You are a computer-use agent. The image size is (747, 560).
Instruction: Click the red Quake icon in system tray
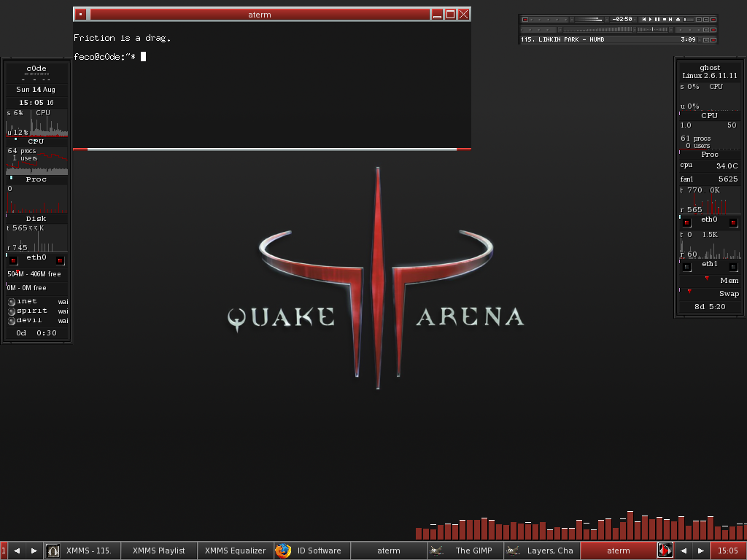(665, 550)
